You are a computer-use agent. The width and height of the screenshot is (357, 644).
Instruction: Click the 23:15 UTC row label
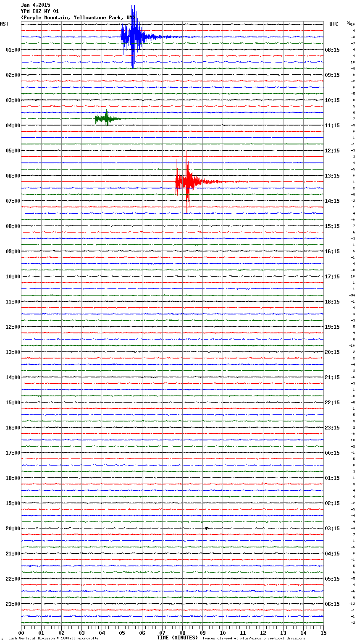[332, 427]
